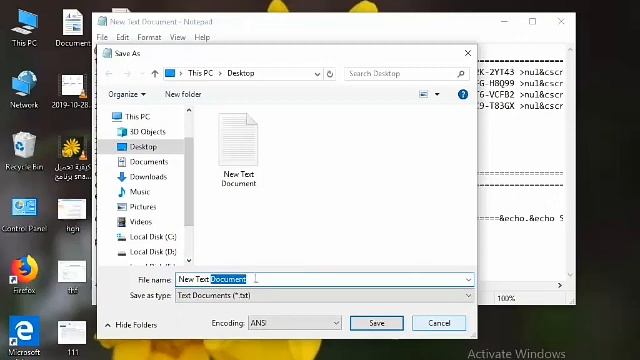Screen dimensions: 640x360
Task: Open the Encoding dropdown
Action: click(294, 323)
